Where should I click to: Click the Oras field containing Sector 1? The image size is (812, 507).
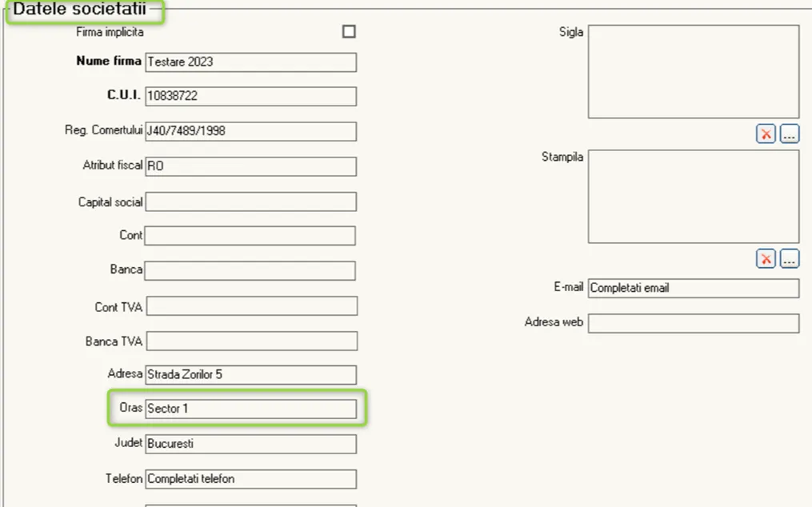point(250,409)
